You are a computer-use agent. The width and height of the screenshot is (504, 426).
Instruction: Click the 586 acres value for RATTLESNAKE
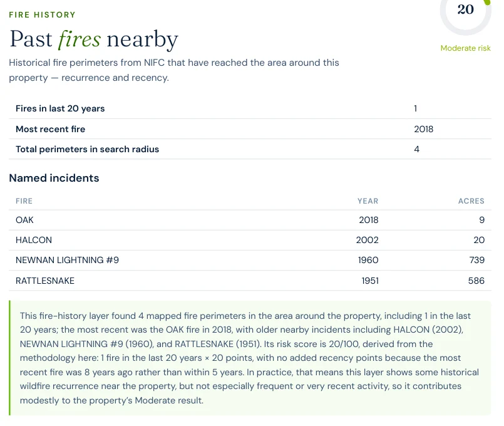(476, 281)
